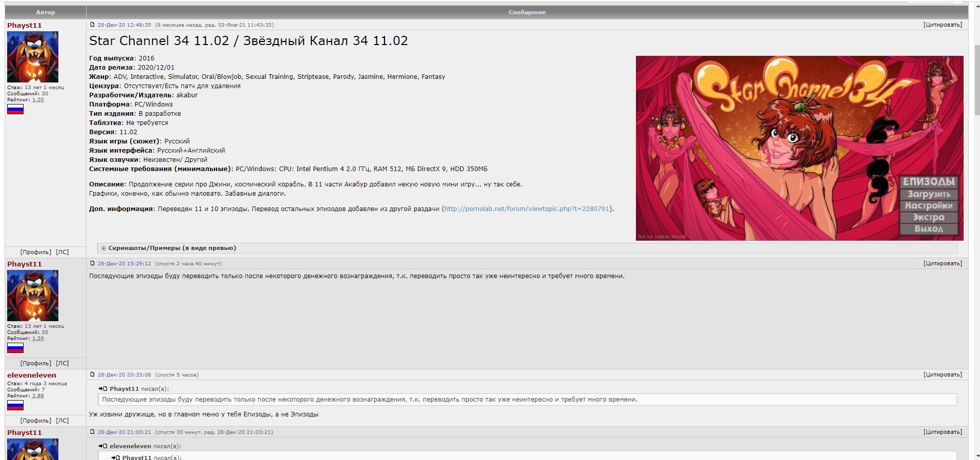Click eleveneleven's rating value 2.88
Screen dimensions: 980x460
coord(38,396)
